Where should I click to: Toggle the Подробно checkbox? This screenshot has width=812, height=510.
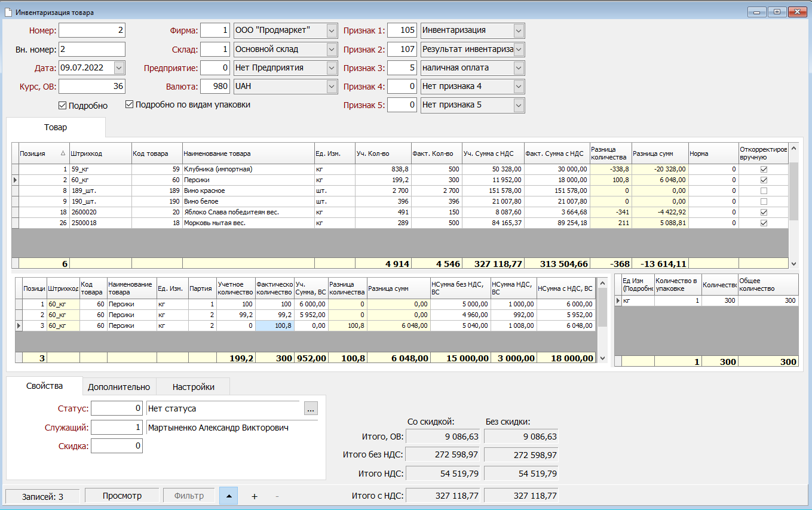pyautogui.click(x=62, y=106)
